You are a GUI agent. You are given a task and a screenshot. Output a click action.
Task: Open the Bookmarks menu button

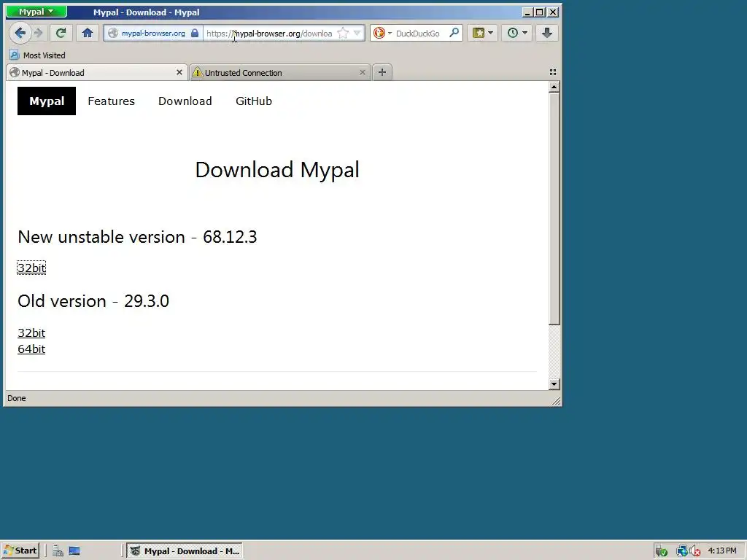tap(483, 33)
